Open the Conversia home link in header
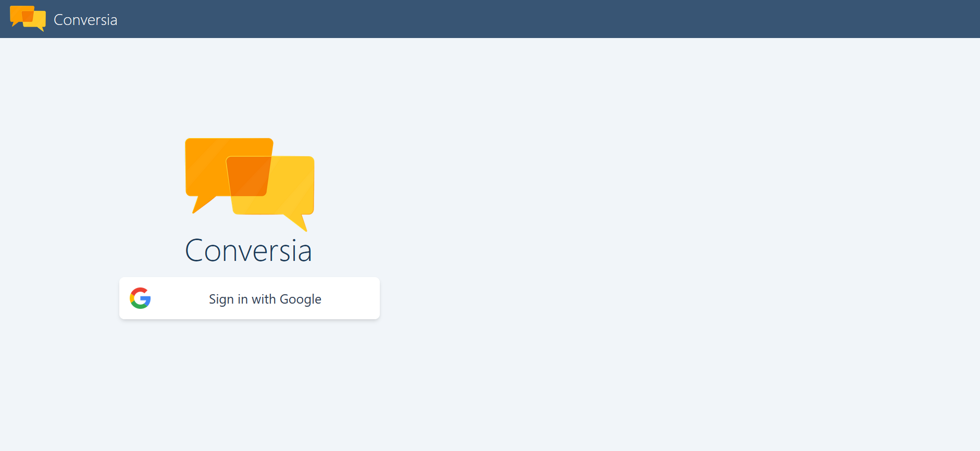980x451 pixels. pyautogui.click(x=85, y=20)
